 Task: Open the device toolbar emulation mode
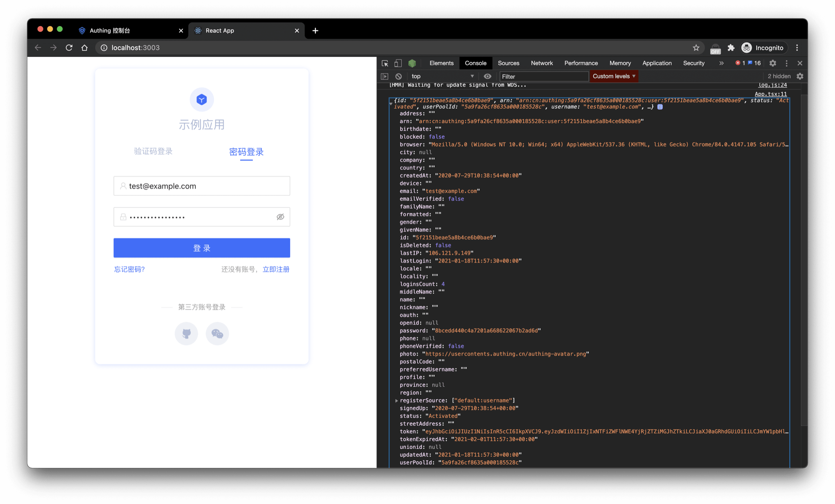(397, 63)
